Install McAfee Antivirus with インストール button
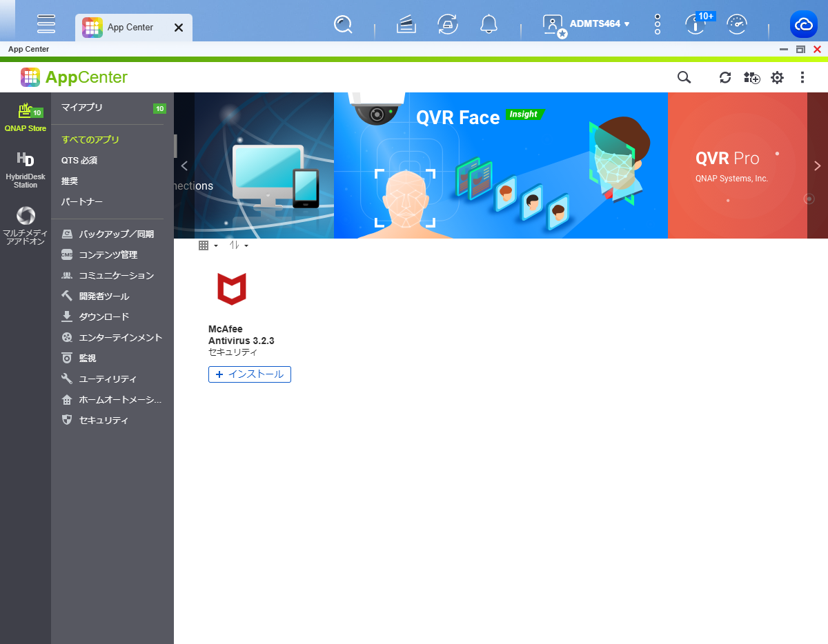Viewport: 828px width, 644px height. point(250,374)
